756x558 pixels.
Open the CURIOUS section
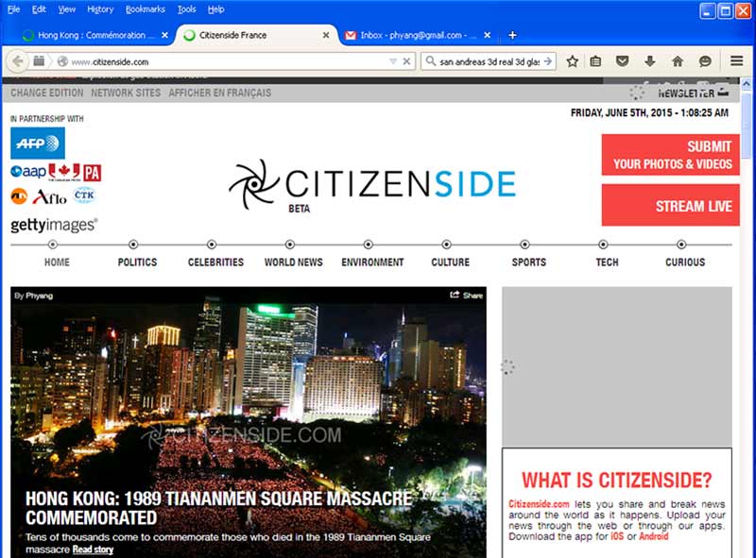click(685, 262)
